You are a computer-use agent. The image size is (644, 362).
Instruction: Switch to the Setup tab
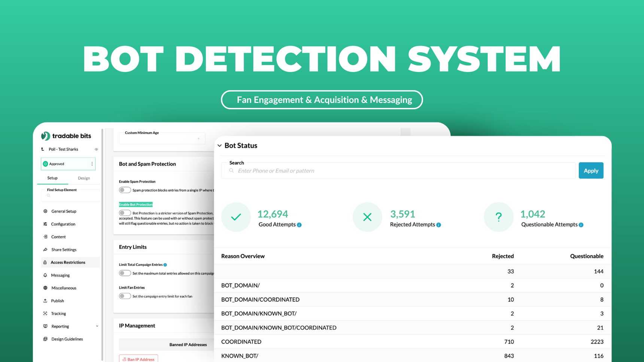(52, 178)
